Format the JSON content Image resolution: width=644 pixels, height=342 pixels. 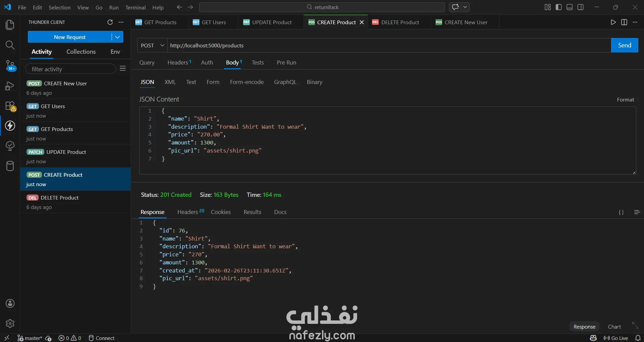[x=626, y=99]
